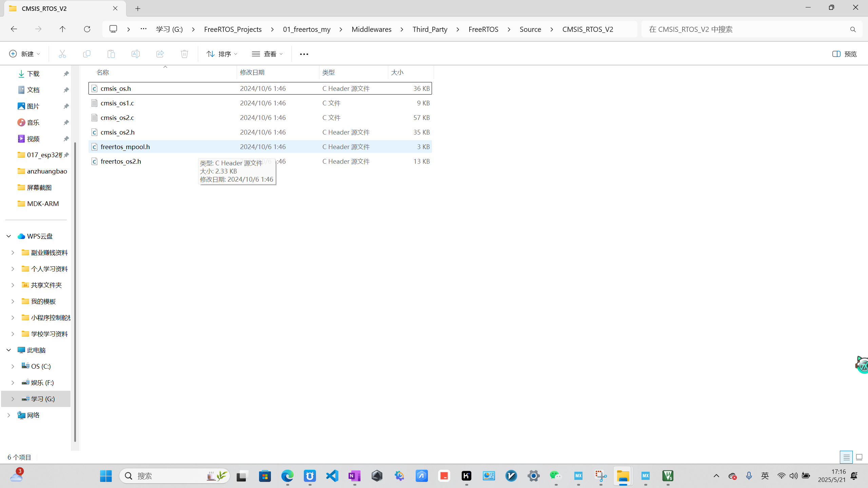The image size is (868, 488).
Task: Click the Rename icon in toolbar
Action: [135, 54]
